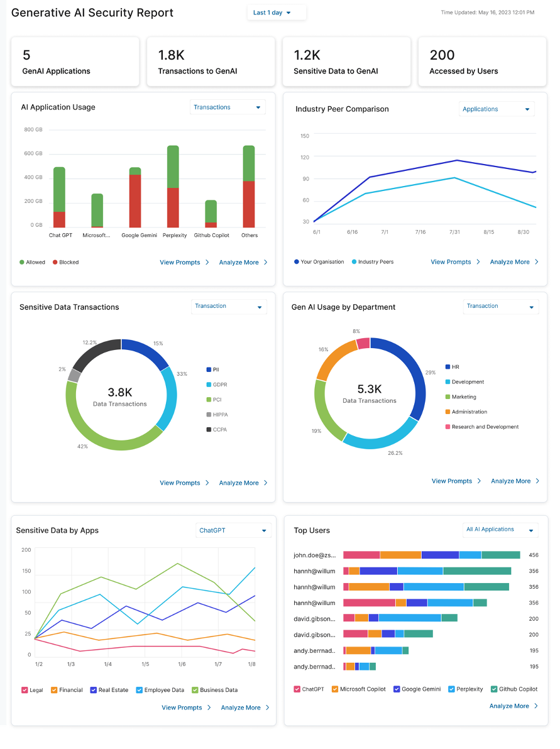Toggle Github Copilot checkbox in Top Users

coord(494,689)
